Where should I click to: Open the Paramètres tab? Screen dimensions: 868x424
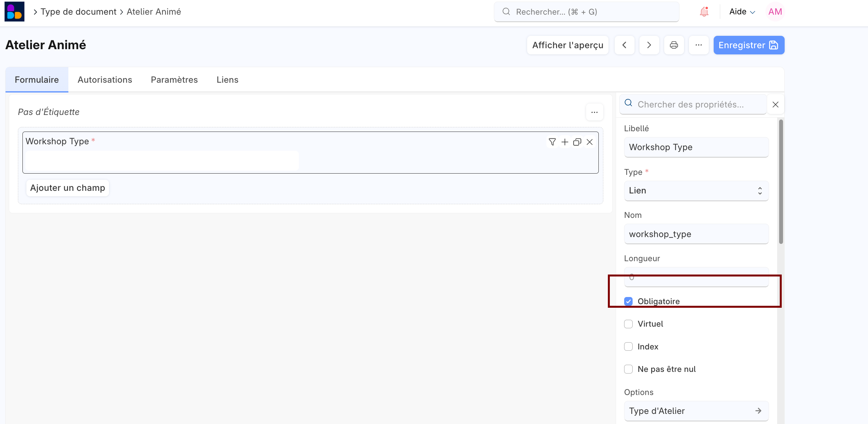click(x=174, y=80)
